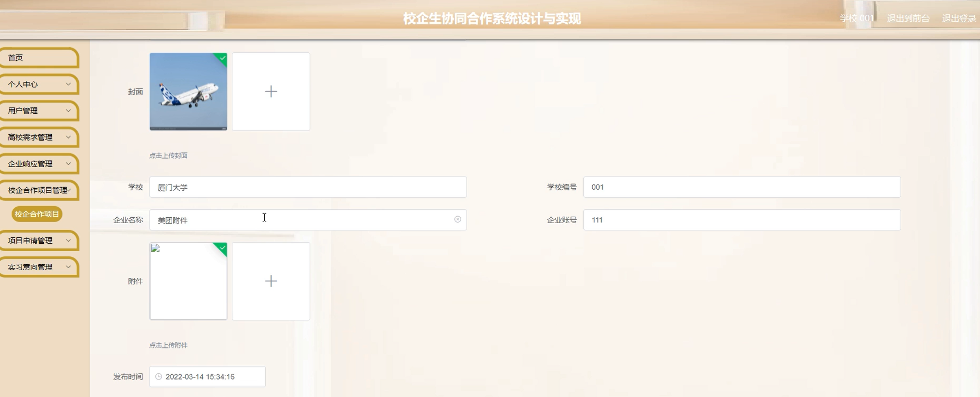Open the 首页 menu item
The height and width of the screenshot is (397, 980).
[x=39, y=58]
